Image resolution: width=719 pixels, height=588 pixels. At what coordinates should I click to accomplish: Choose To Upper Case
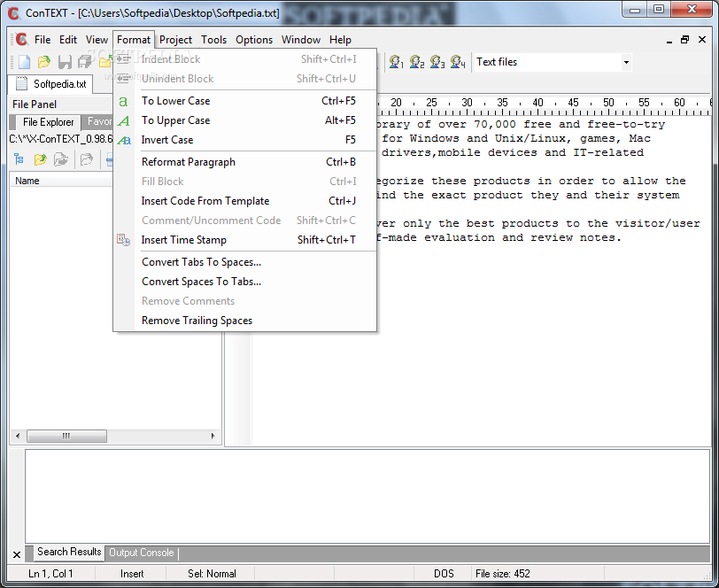(245, 120)
